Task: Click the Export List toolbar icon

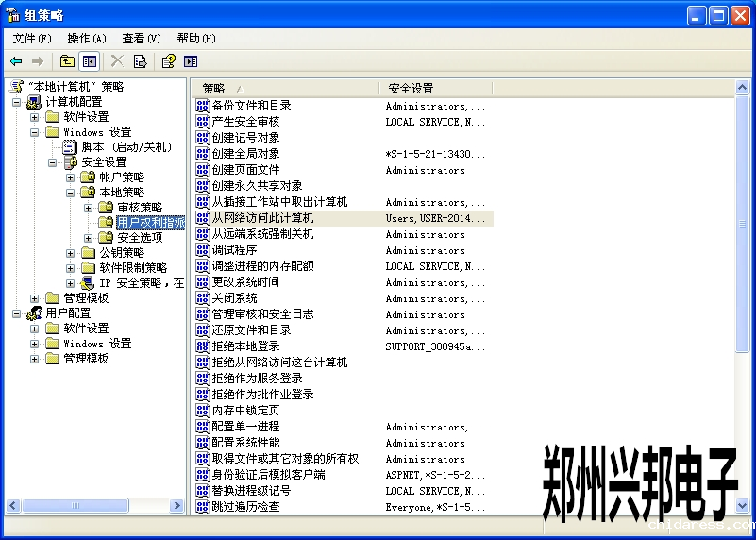Action: 140,61
